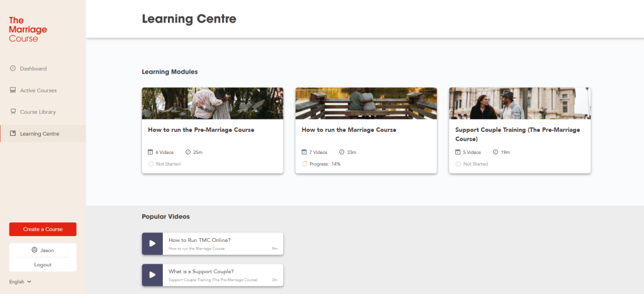Click the user avatar icon beside Jason

coord(35,250)
